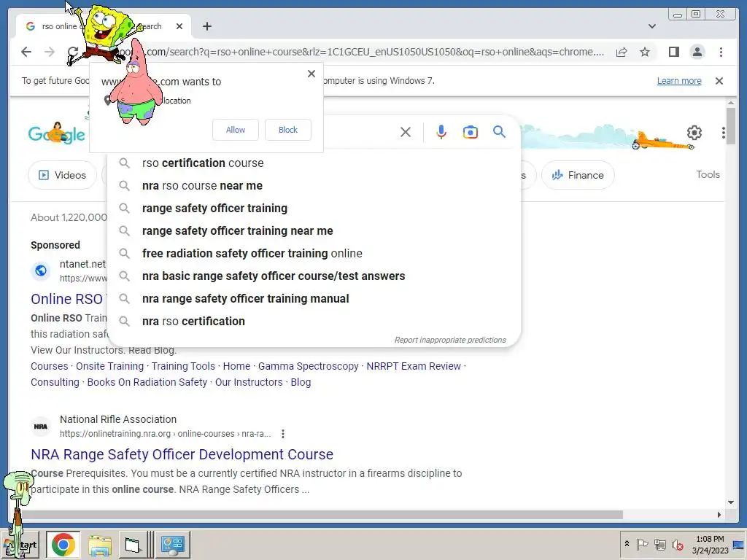Open the search Tools options

[708, 174]
